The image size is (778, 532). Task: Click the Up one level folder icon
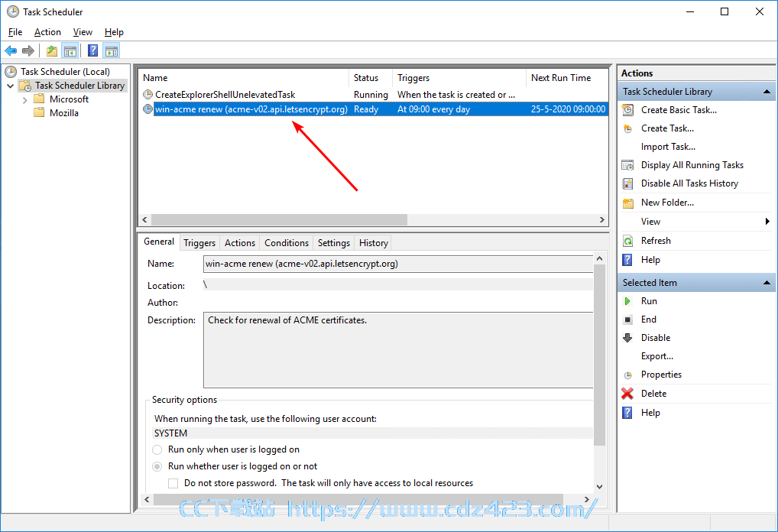[52, 50]
